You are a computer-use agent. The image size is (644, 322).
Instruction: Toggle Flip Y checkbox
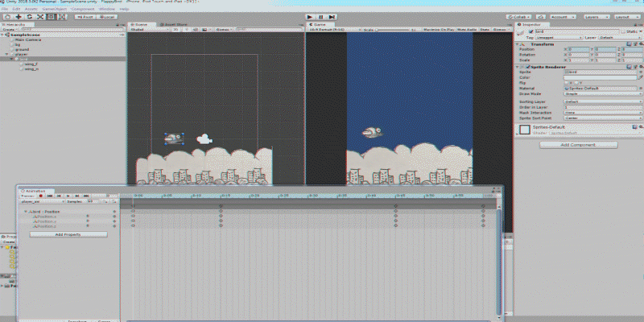click(576, 83)
